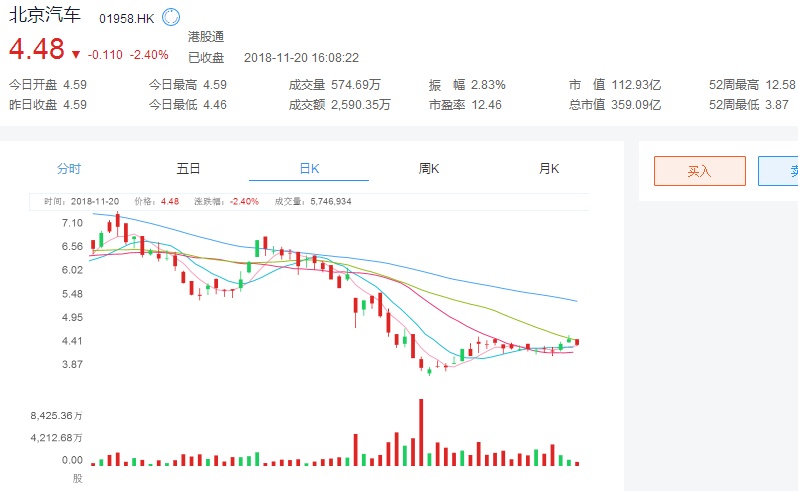This screenshot has width=798, height=491.
Task: Select the 日K daily candlestick tab
Action: pyautogui.click(x=309, y=169)
